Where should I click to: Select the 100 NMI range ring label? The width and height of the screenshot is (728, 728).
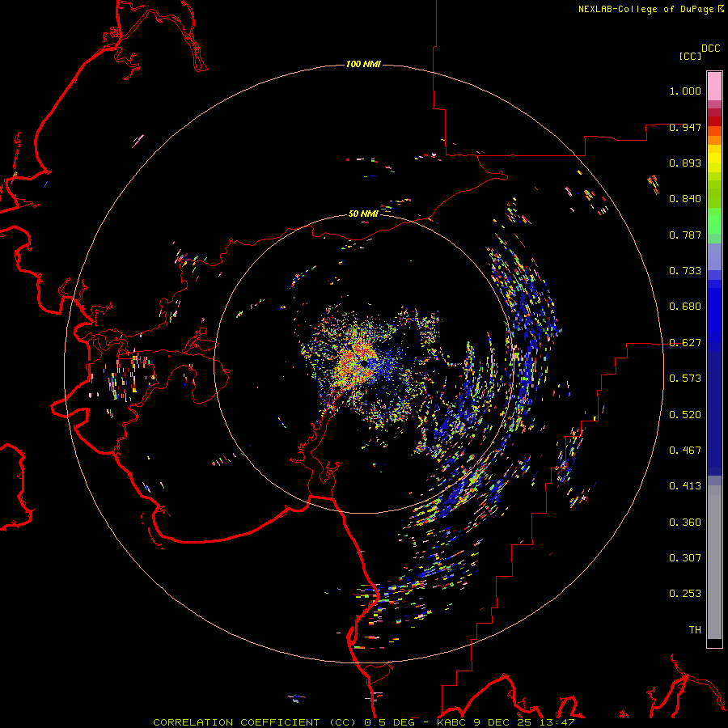tap(363, 64)
